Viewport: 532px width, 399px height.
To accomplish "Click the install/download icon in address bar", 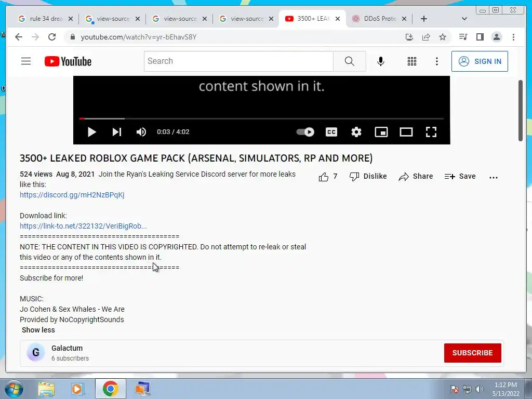I will click(x=409, y=37).
